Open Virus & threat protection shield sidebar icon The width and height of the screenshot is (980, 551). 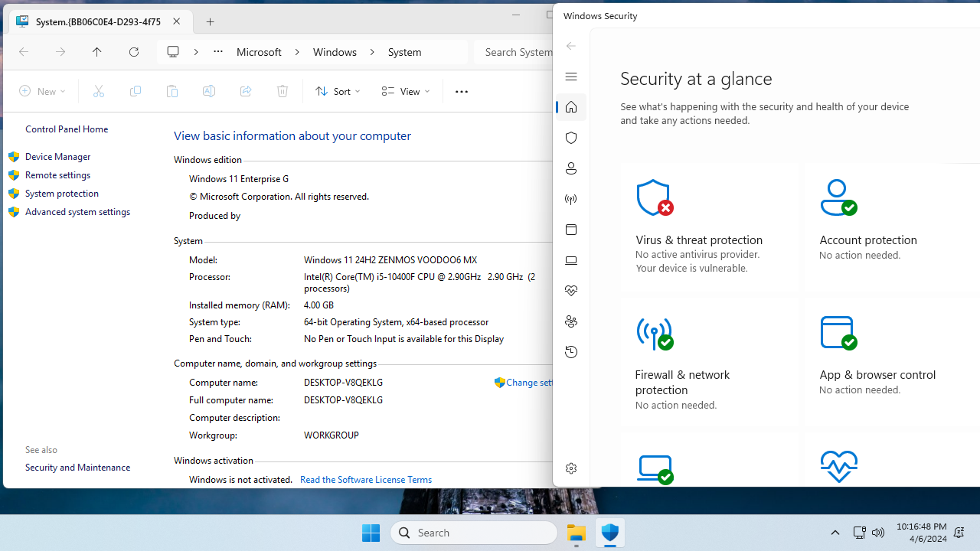click(571, 138)
